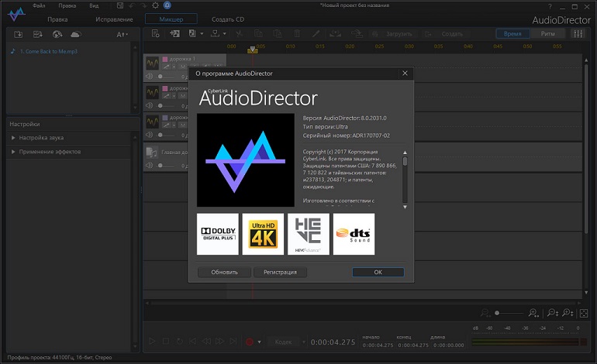Image resolution: width=597 pixels, height=364 pixels.
Task: Click the master track Главная icon
Action: (x=151, y=152)
